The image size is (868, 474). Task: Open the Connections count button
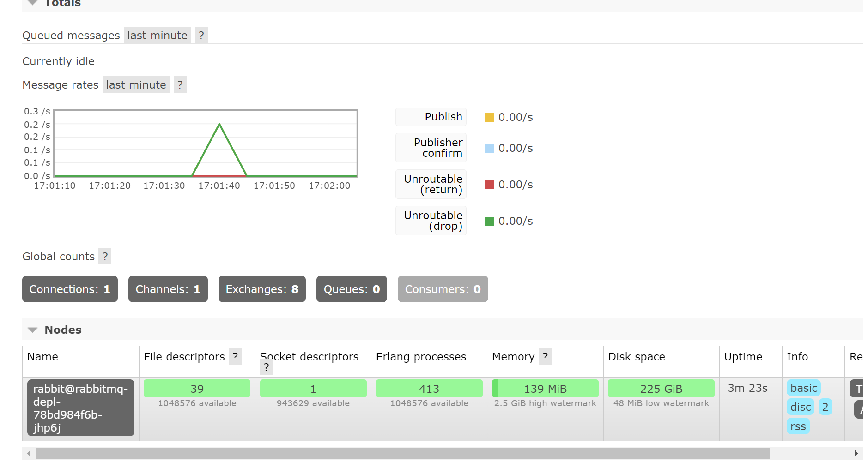pos(70,289)
